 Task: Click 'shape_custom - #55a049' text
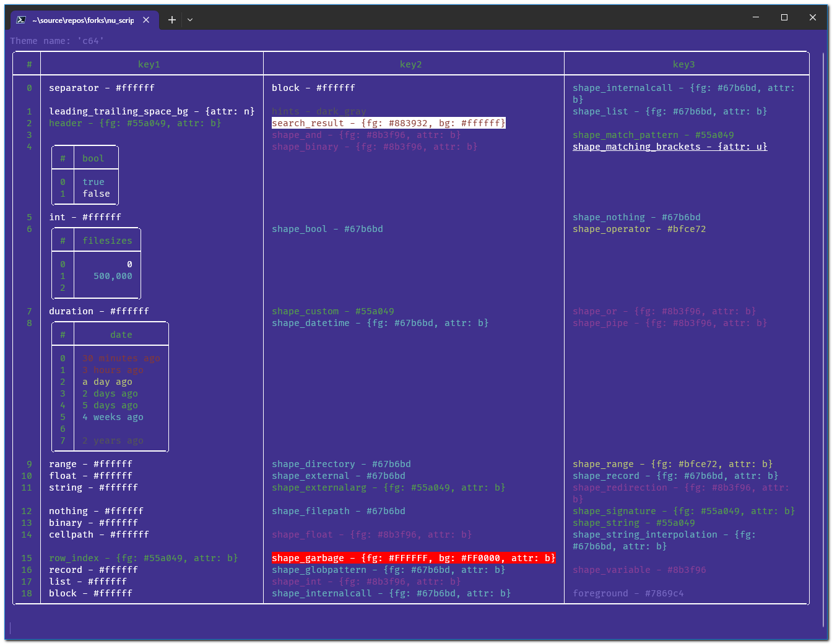coord(333,311)
